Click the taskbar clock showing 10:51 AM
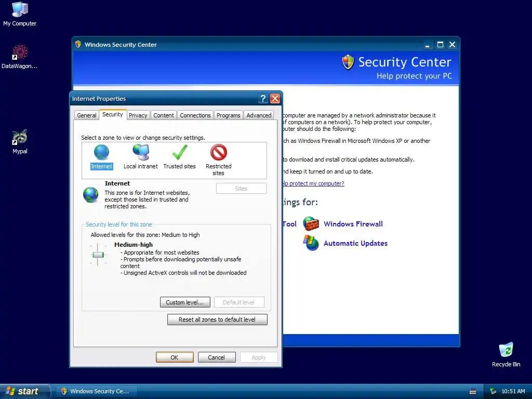Viewport: 532px width, 399px height. click(x=513, y=391)
